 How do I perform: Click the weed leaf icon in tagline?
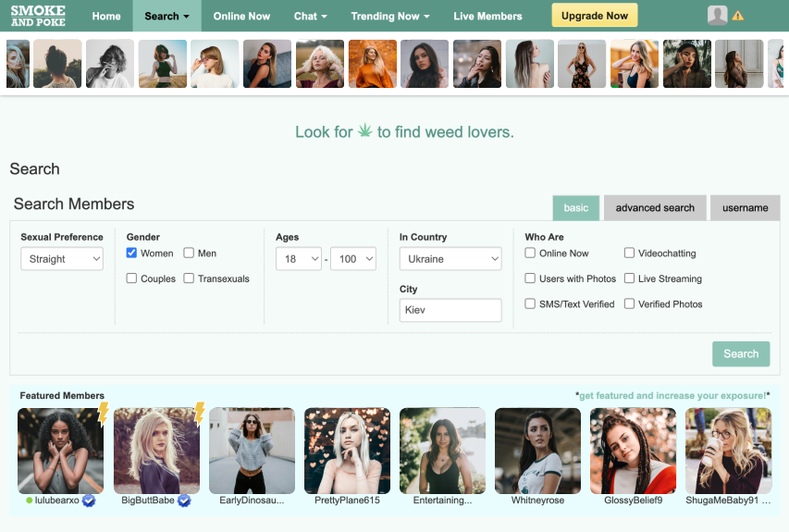[x=364, y=130]
